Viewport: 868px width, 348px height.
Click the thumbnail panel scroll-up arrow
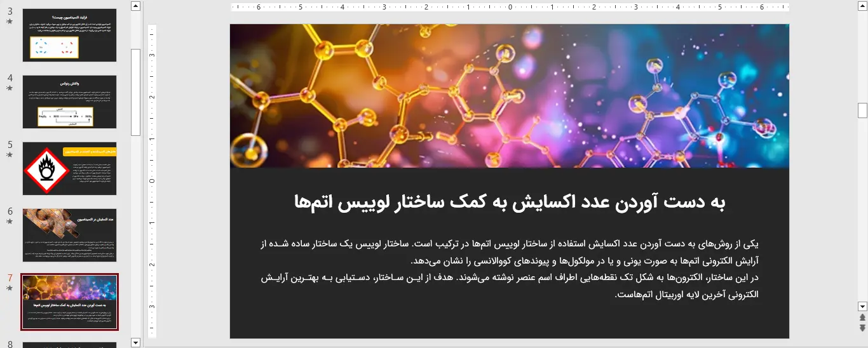[135, 6]
